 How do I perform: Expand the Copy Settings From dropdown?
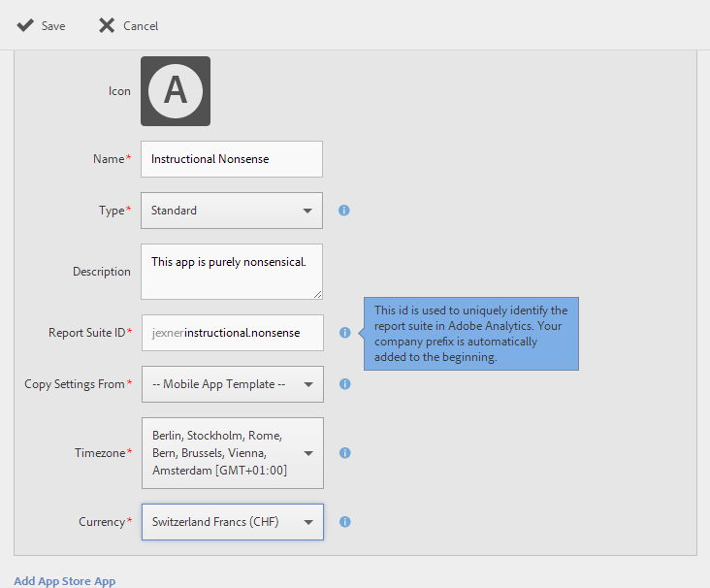(233, 384)
